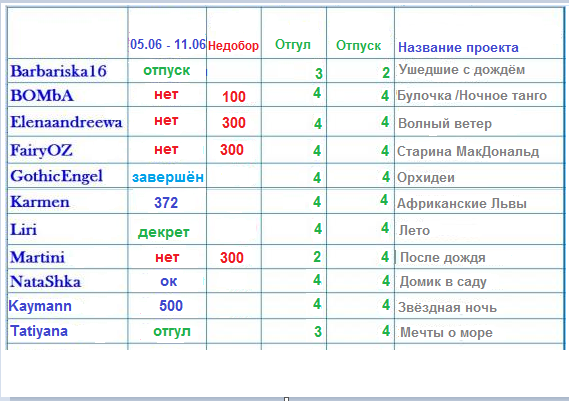
Task: Select the NataShka name cell
Action: (67, 281)
